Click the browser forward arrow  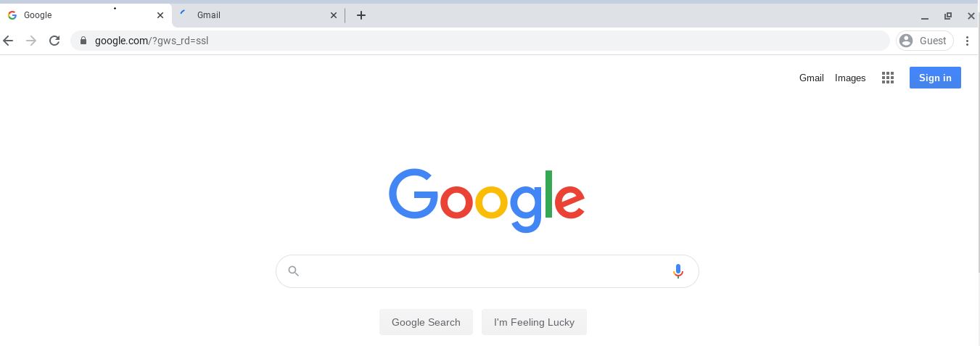pos(31,41)
